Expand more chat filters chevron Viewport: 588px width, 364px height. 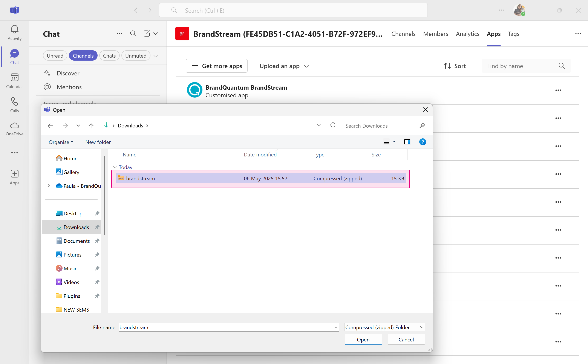click(156, 56)
